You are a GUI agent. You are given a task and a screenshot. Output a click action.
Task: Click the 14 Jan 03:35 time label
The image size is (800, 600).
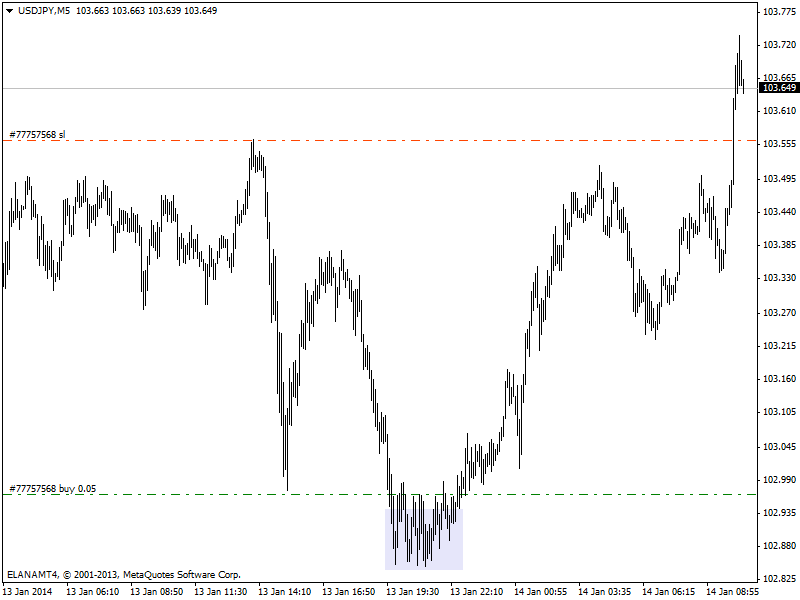(x=605, y=592)
